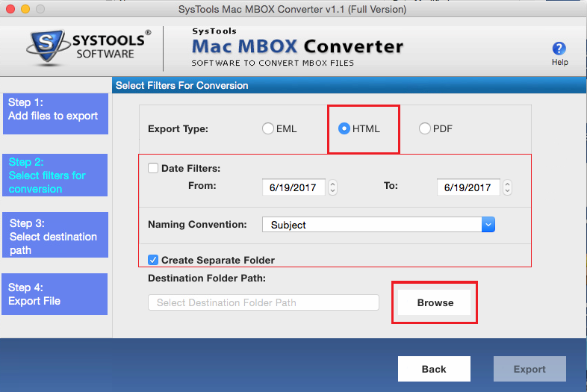Click the From date stepper arrows
Viewport: 587px width, 392px height.
pos(333,187)
